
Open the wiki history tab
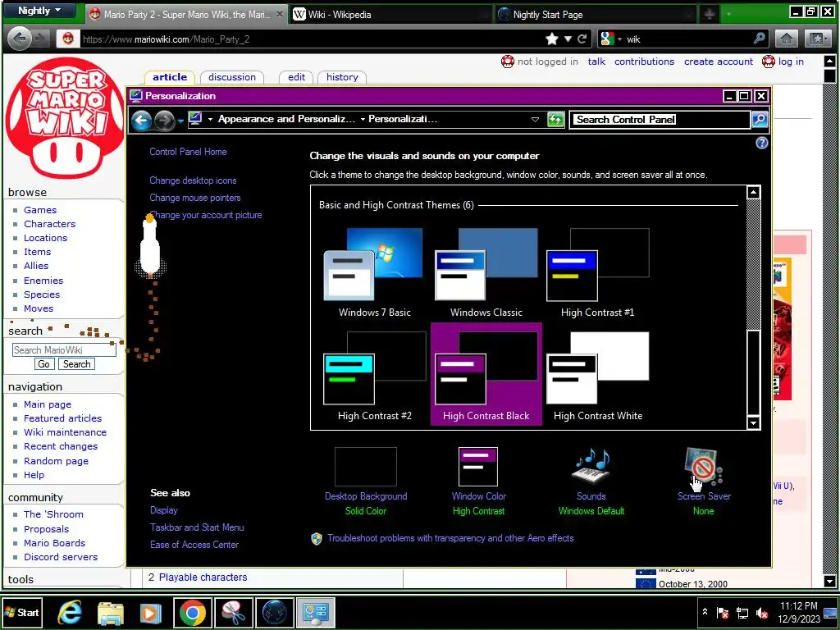coord(342,77)
